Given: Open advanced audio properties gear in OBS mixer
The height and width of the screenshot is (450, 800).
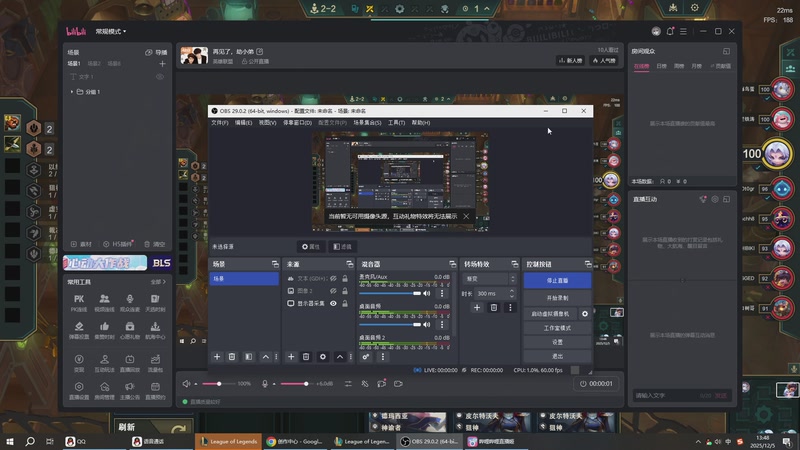Looking at the screenshot, I should coord(366,357).
